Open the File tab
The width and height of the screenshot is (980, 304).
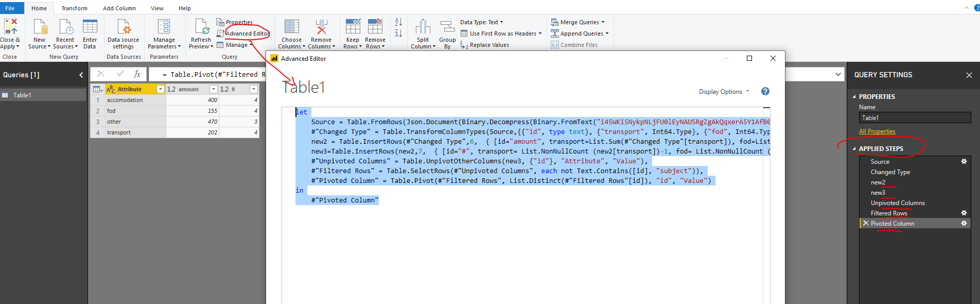tap(10, 8)
